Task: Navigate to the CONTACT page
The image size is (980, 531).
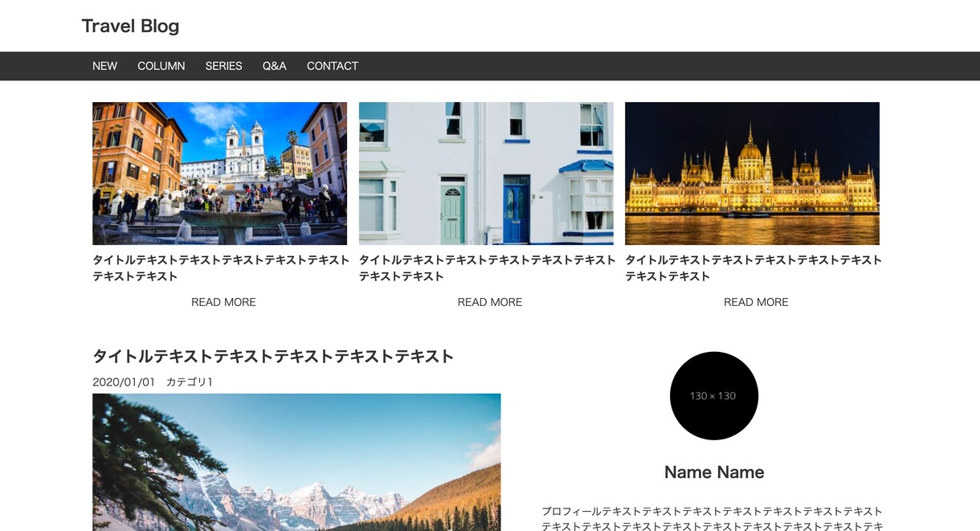Action: (x=332, y=66)
